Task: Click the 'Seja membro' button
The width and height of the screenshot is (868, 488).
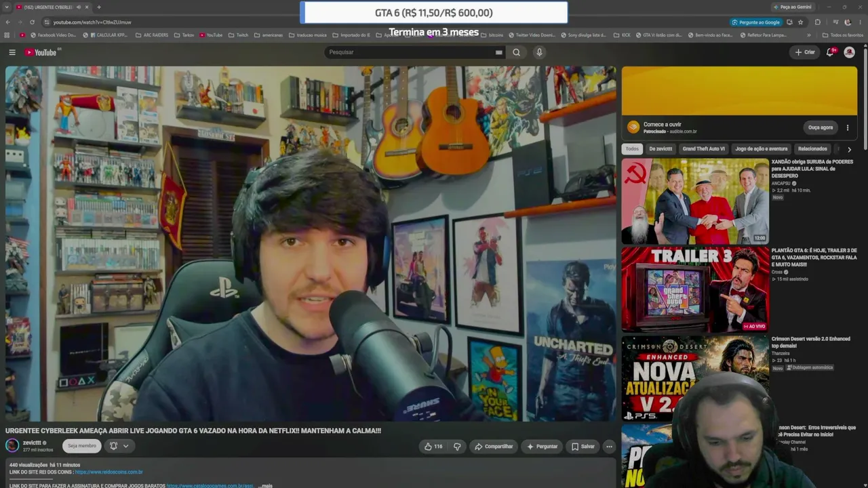Action: tap(81, 446)
